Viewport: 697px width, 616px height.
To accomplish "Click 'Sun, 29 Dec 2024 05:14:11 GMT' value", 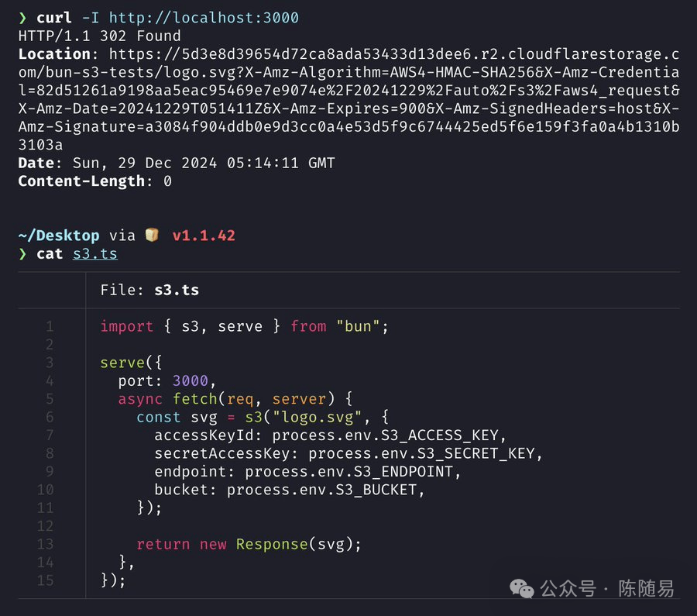I will click(204, 163).
